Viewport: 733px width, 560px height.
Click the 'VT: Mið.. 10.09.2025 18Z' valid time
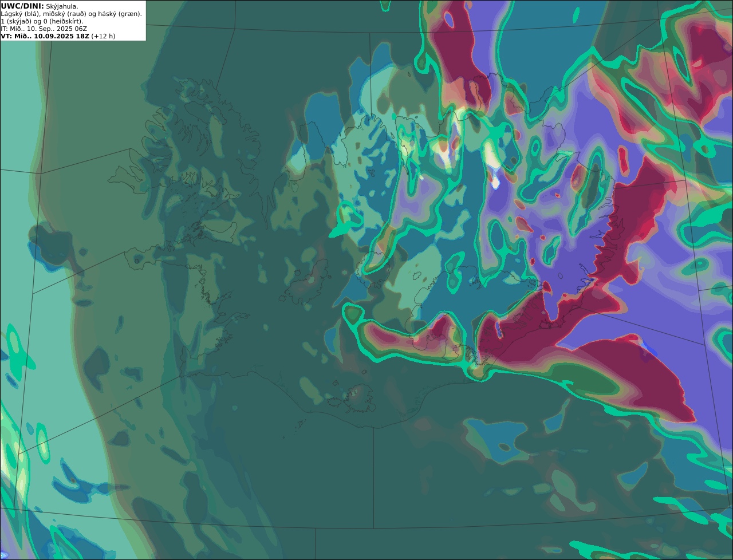click(x=45, y=36)
